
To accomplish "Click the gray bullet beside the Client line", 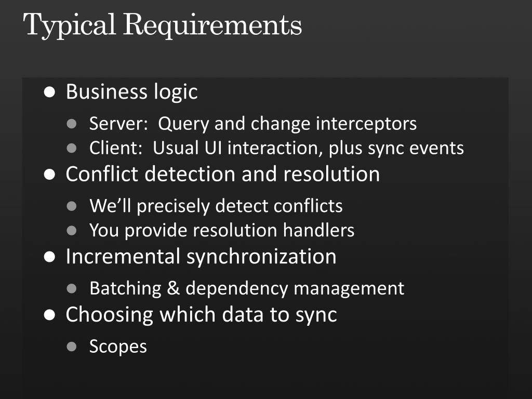I will click(72, 148).
